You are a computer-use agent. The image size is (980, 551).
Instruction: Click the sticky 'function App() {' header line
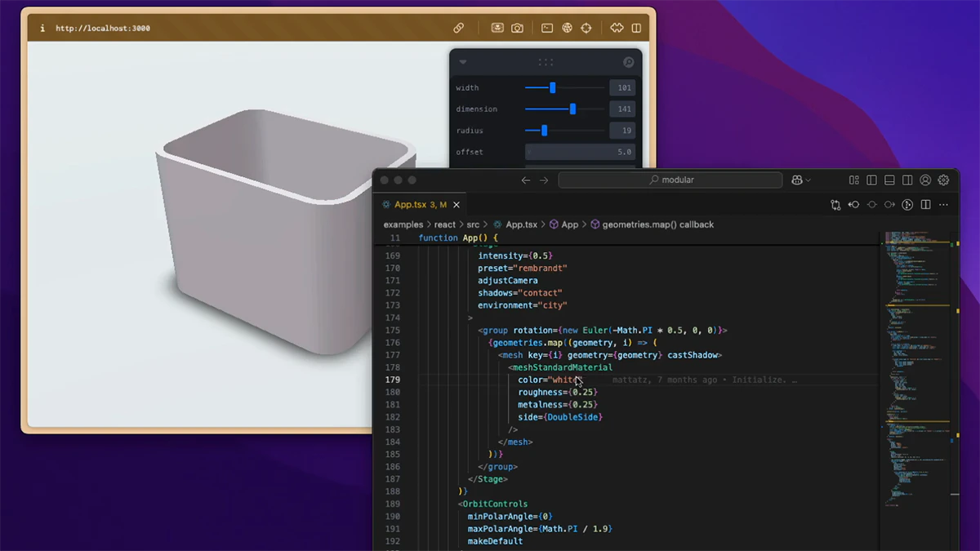click(x=458, y=238)
